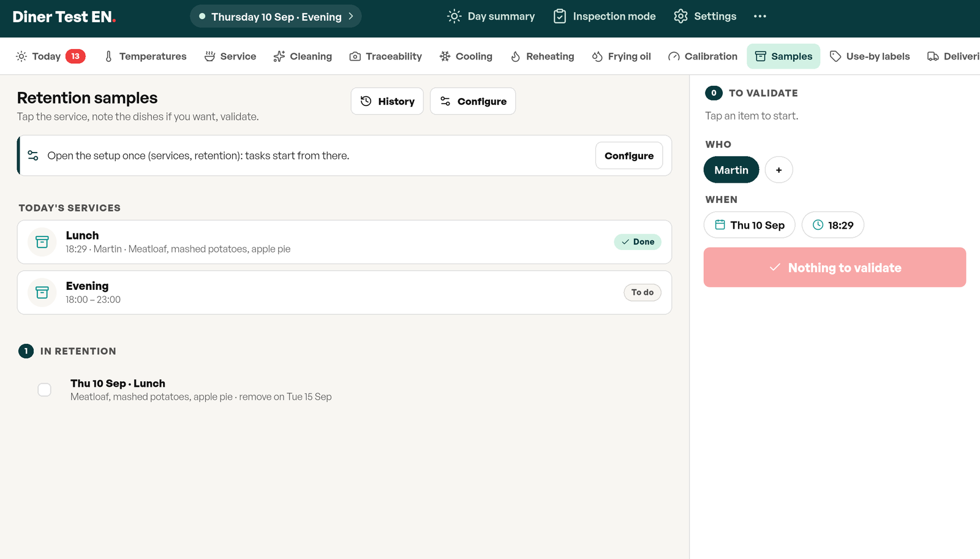Screen dimensions: 980x559
Task: Click Configure in the setup banner
Action: [629, 156]
